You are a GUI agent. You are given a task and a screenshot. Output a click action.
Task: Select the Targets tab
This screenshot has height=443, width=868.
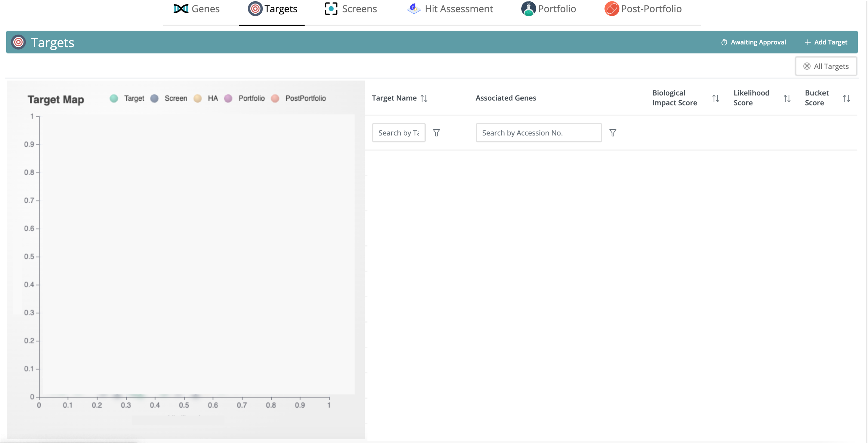click(x=272, y=9)
